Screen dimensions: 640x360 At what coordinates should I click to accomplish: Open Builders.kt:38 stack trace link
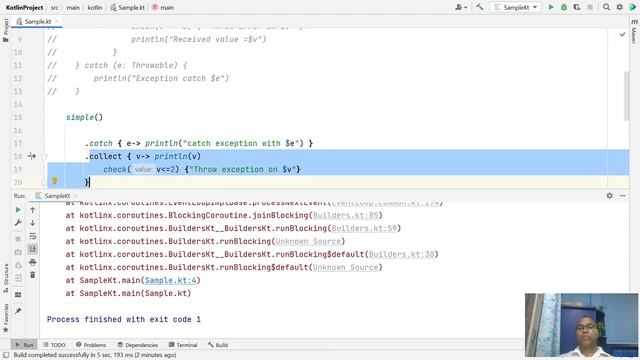pyautogui.click(x=402, y=254)
